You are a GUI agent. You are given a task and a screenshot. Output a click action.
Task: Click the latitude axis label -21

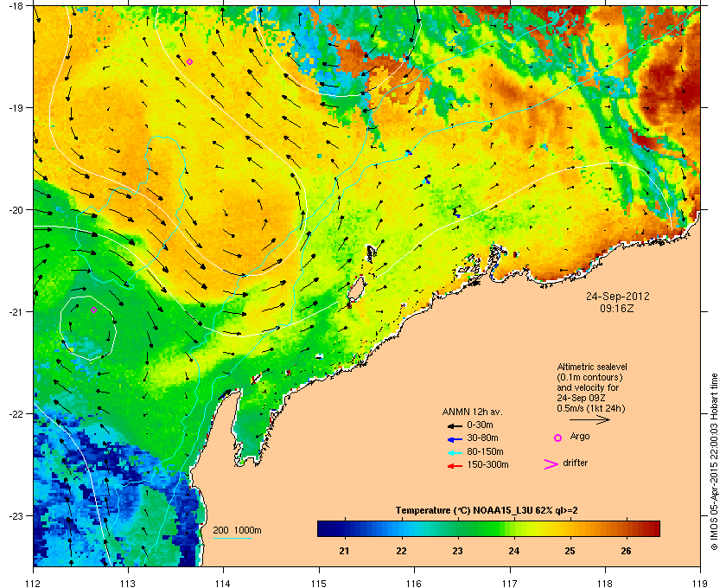(15, 311)
